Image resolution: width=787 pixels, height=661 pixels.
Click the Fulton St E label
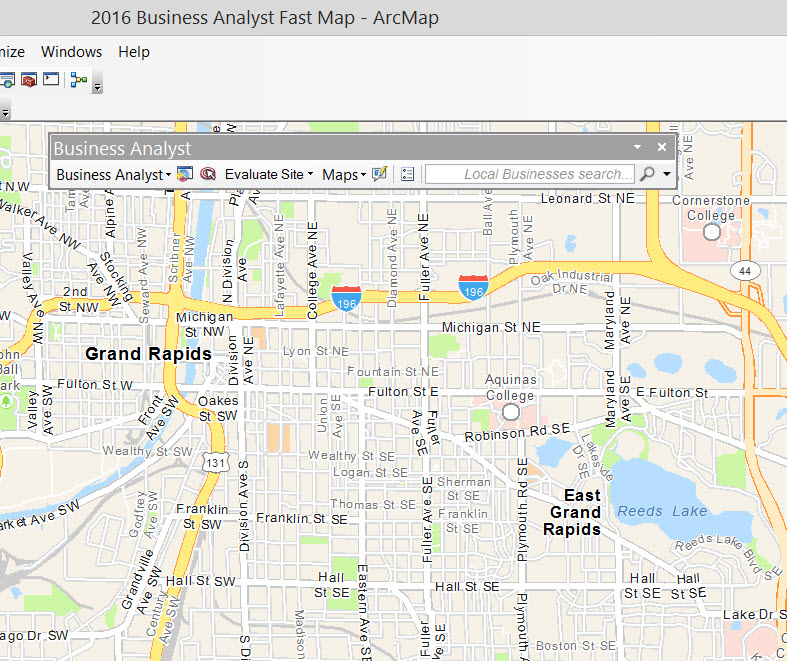click(403, 391)
